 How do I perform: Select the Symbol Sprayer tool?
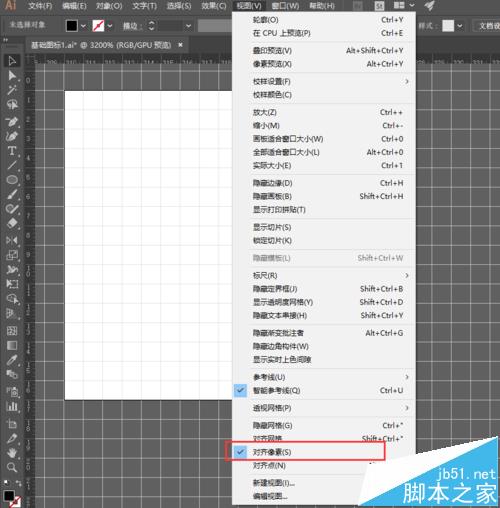point(12,391)
